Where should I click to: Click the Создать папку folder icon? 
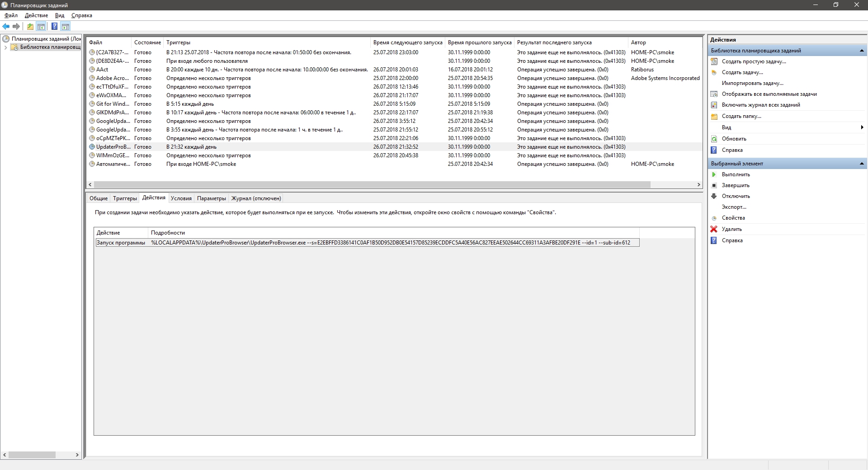(x=714, y=116)
